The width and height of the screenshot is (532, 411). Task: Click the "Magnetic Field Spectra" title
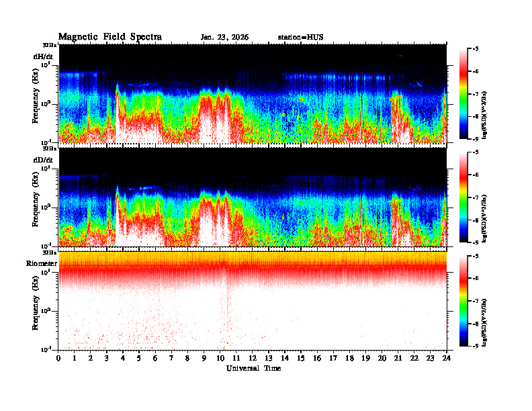(x=110, y=37)
